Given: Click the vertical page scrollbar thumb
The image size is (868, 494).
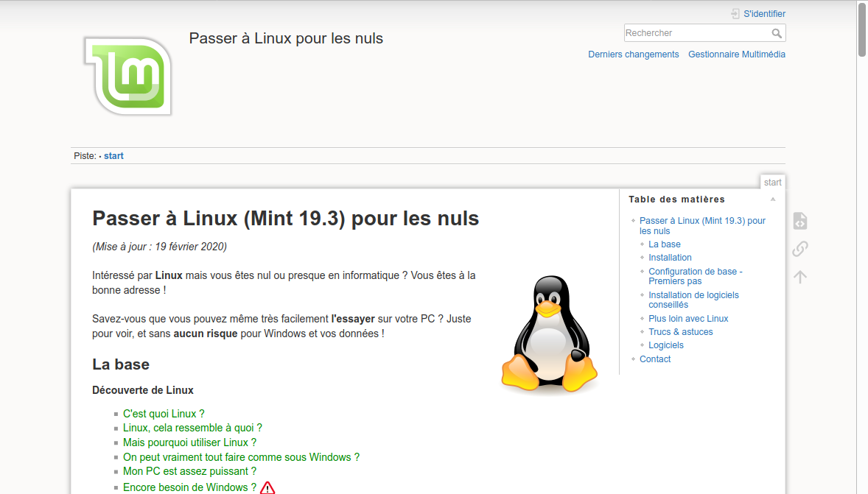Looking at the screenshot, I should 862,29.
